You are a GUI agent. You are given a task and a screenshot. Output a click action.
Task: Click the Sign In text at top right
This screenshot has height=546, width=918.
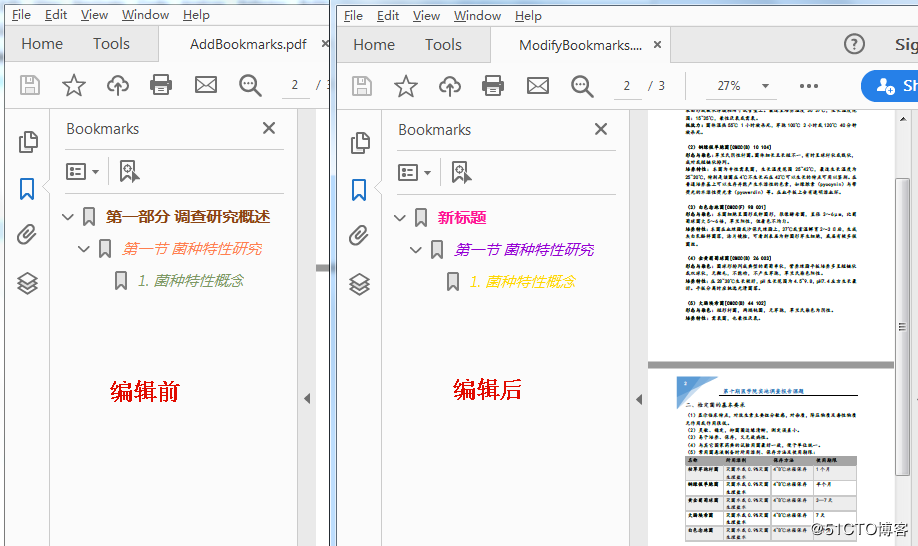pyautogui.click(x=906, y=44)
